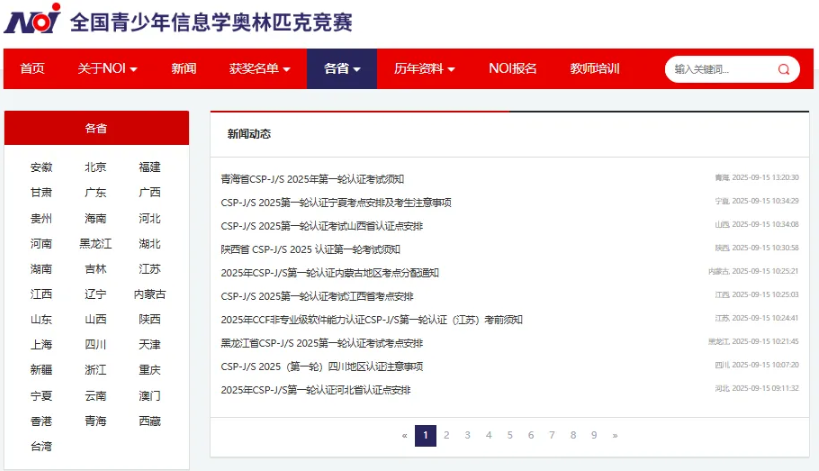Open 青海省CSP-J/S 2025 news article

(312, 179)
